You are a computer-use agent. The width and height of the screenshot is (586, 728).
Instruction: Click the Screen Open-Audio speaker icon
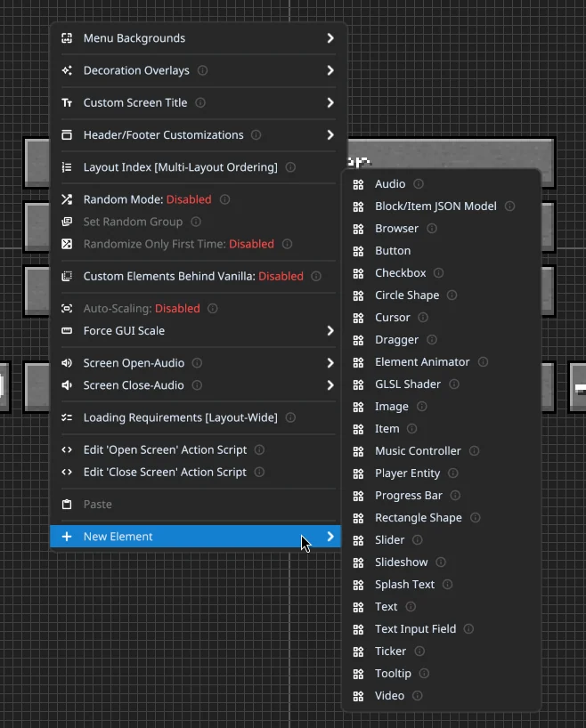click(x=67, y=363)
